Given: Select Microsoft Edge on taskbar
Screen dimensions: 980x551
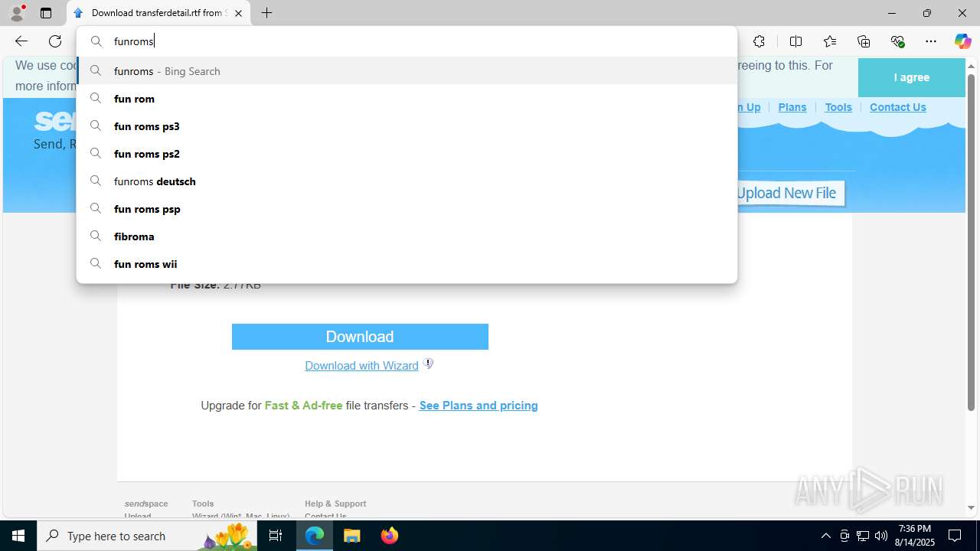Looking at the screenshot, I should (315, 536).
